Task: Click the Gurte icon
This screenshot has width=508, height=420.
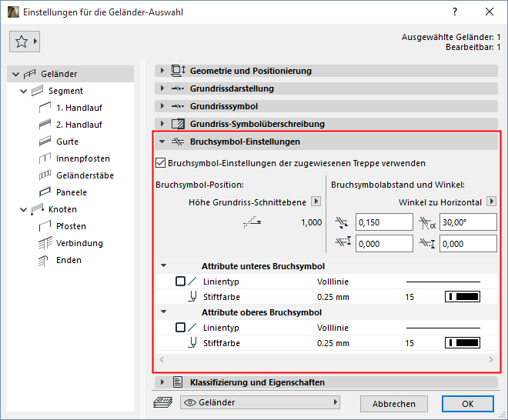Action: tap(45, 142)
